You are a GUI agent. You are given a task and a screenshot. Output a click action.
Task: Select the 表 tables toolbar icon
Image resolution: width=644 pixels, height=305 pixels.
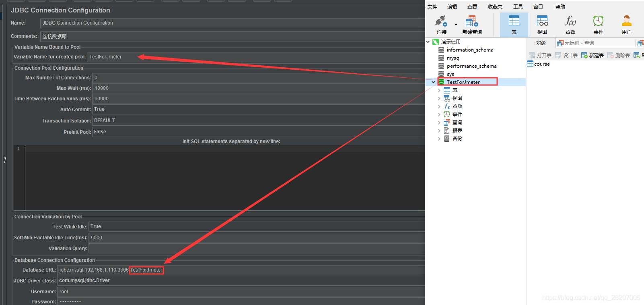pos(514,25)
